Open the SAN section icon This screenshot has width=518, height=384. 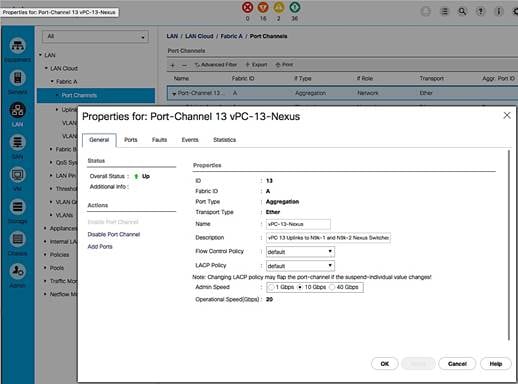point(18,143)
